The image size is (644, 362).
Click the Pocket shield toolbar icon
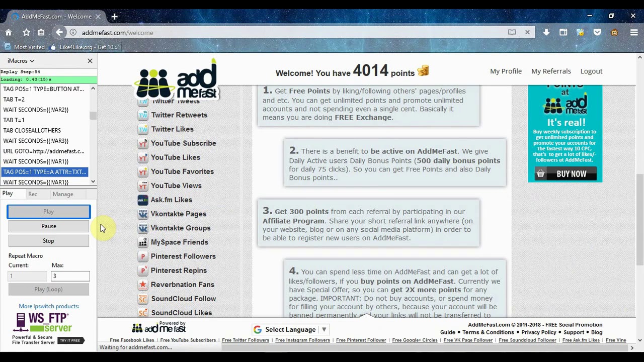pyautogui.click(x=597, y=32)
